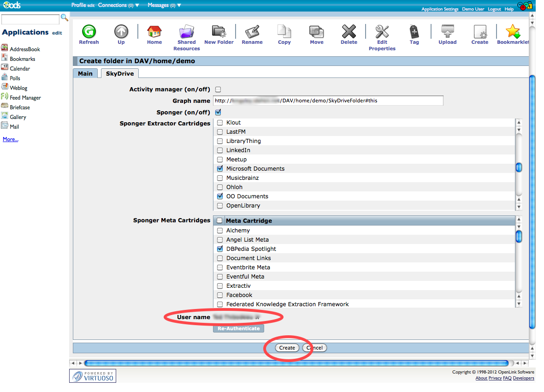Open Edit Properties tools icon
Viewport: 544px width, 392px height.
tap(382, 32)
